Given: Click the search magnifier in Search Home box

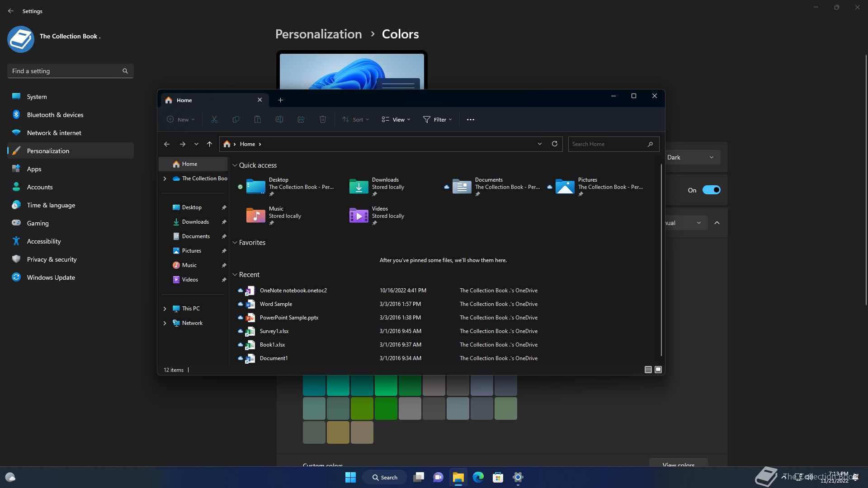Looking at the screenshot, I should 650,144.
